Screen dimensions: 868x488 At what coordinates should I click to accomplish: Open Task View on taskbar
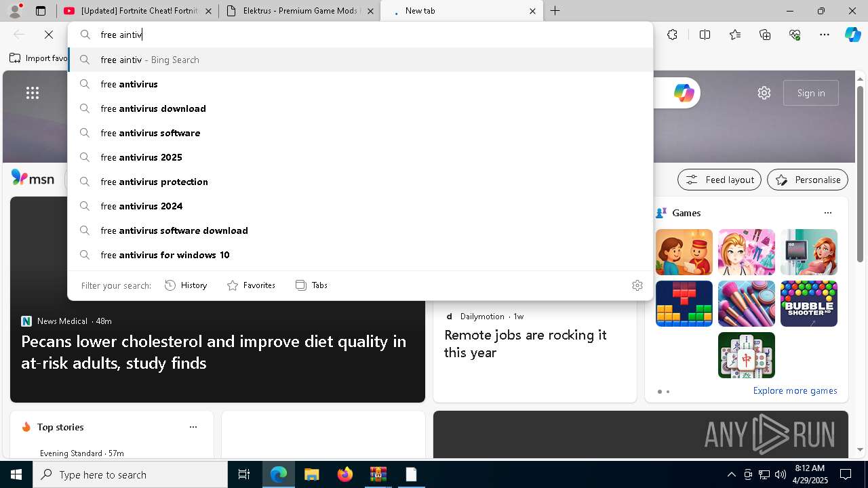[244, 474]
